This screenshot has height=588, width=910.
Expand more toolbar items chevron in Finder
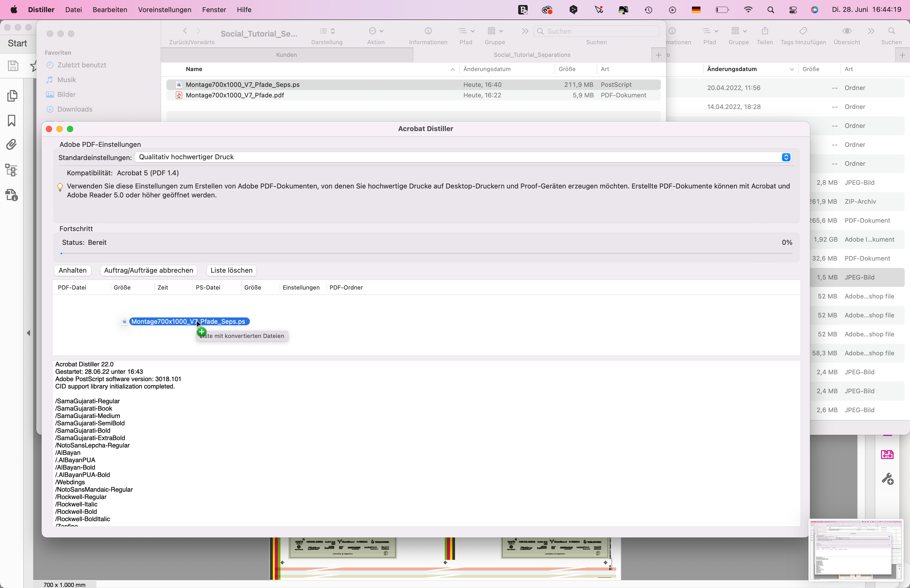(x=525, y=31)
